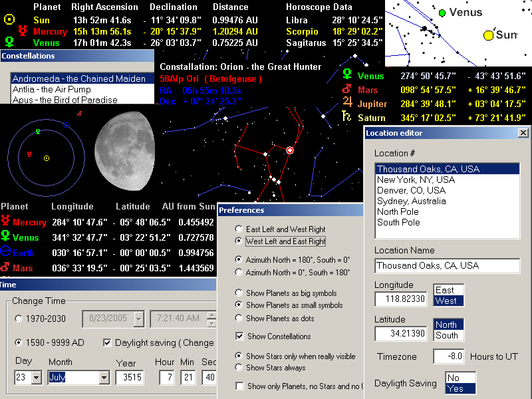The height and width of the screenshot is (399, 532).
Task: Select the highlighted Betelgeuse star marker
Action: 290,150
